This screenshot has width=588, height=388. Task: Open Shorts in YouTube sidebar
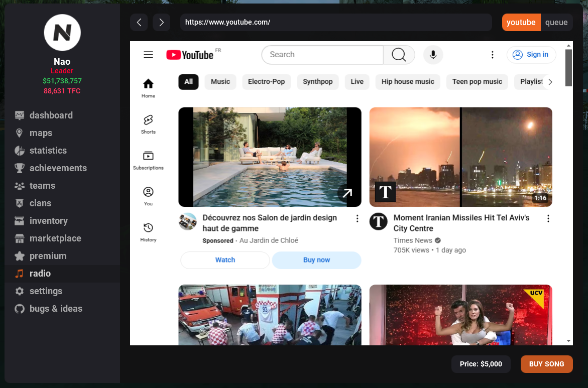[x=148, y=124]
